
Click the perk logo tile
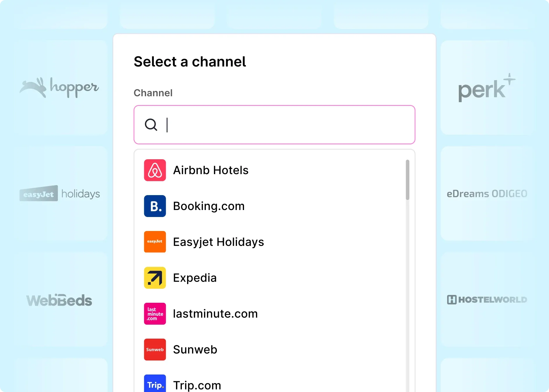(x=488, y=87)
